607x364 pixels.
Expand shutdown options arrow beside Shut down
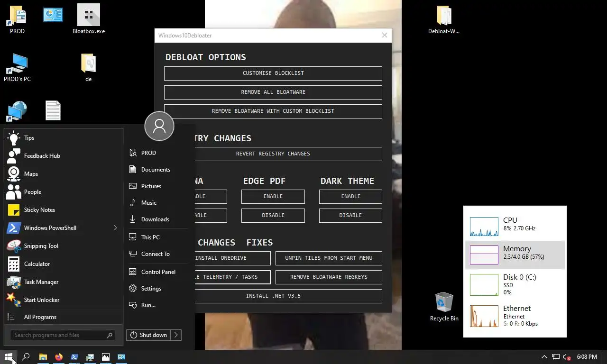(x=176, y=335)
